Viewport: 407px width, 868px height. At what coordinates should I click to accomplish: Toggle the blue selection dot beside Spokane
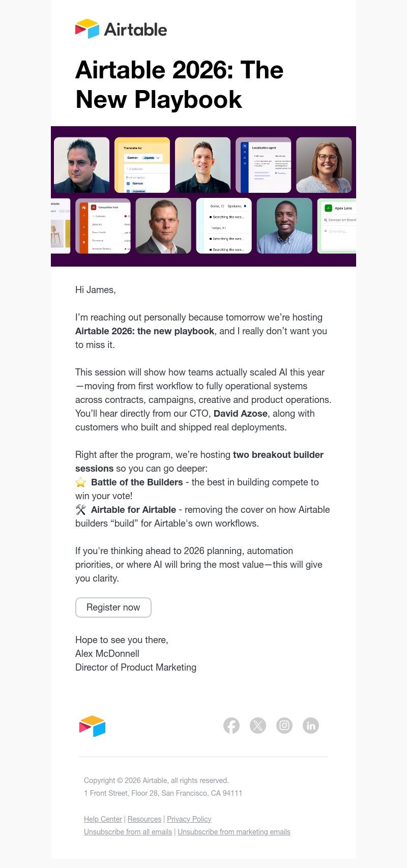(245, 207)
